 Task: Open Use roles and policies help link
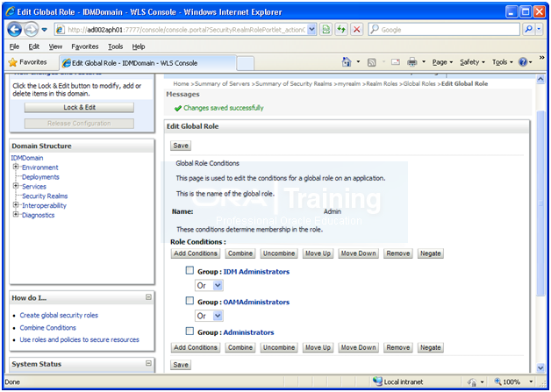coord(80,339)
